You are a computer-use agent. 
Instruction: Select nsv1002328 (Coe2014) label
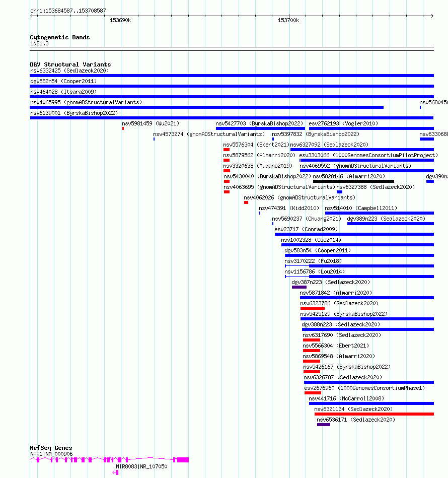311,240
